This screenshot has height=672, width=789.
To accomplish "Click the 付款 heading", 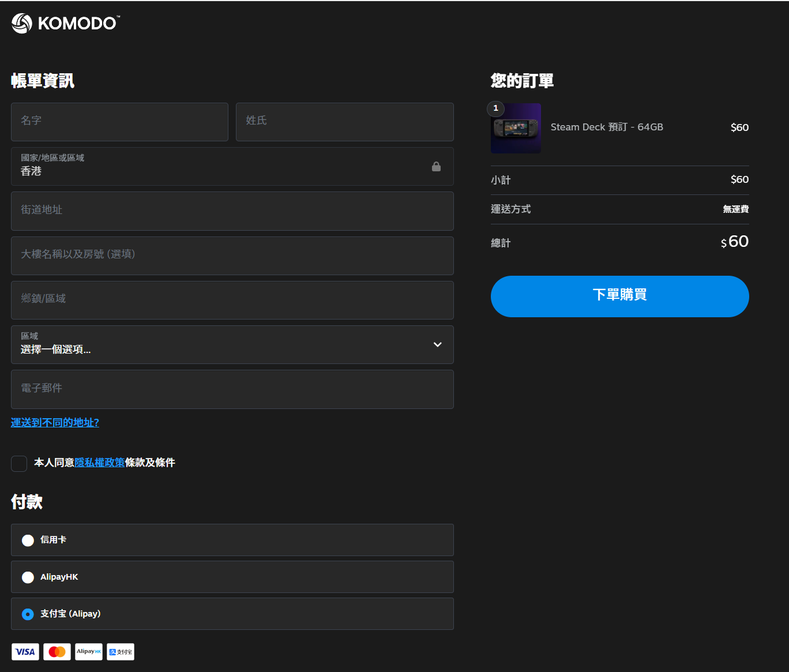I will click(x=27, y=502).
